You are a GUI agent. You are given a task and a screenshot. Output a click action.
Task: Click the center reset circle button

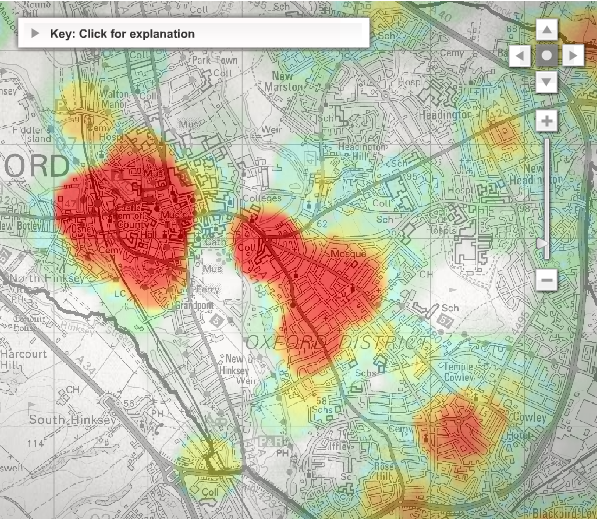pos(547,56)
